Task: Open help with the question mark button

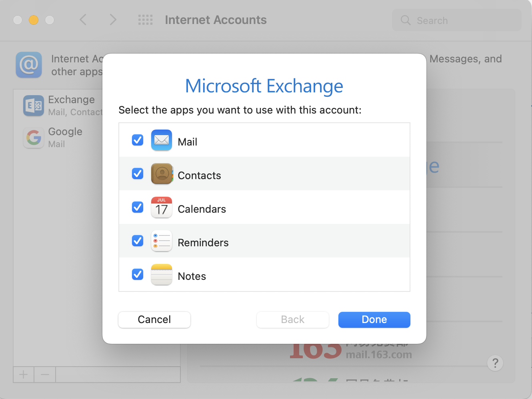Action: [495, 363]
